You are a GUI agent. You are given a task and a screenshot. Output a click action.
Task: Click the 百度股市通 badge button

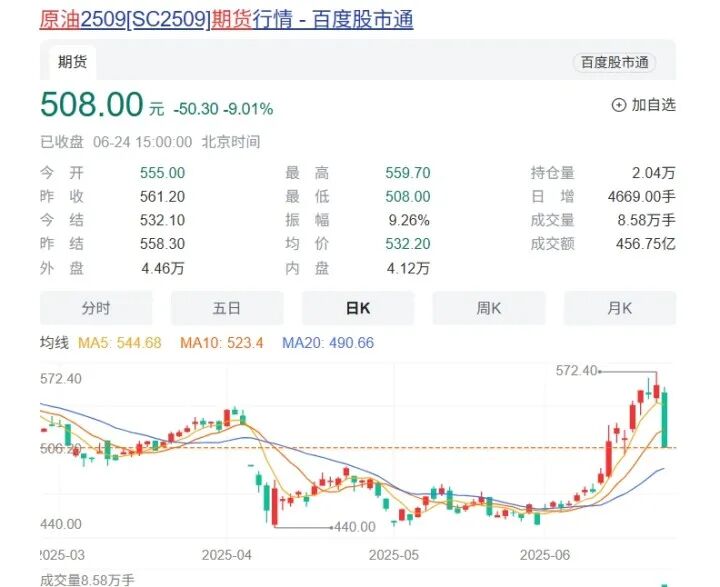(614, 62)
